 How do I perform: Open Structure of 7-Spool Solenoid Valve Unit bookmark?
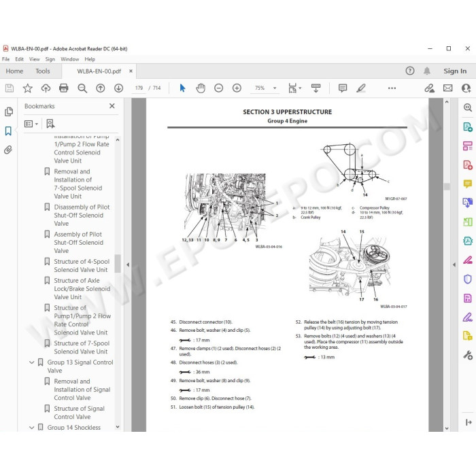point(82,347)
